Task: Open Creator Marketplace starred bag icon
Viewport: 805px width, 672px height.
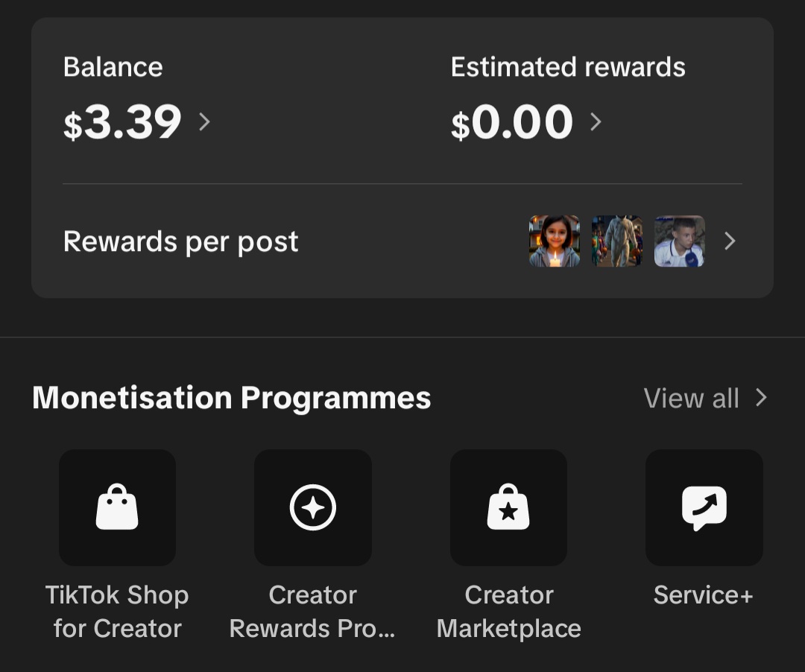Action: tap(508, 507)
